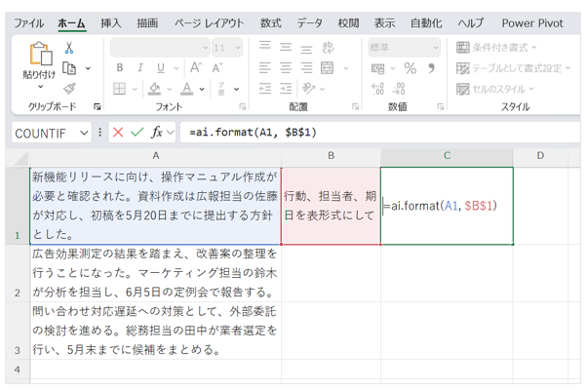Screen dimensions: 587x392
Task: Click cell B1 with 行動、担当者、期日
Action: pos(331,206)
